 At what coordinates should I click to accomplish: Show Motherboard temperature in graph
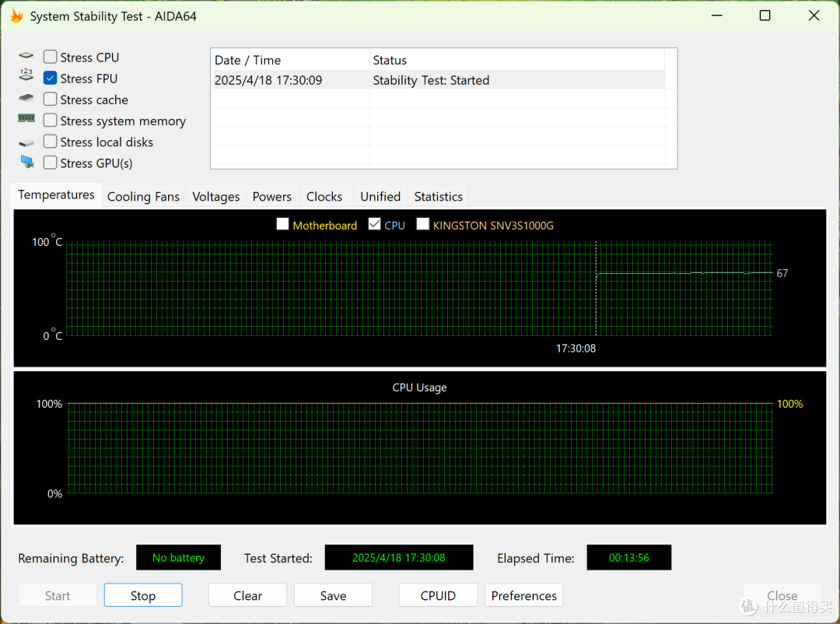[282, 224]
